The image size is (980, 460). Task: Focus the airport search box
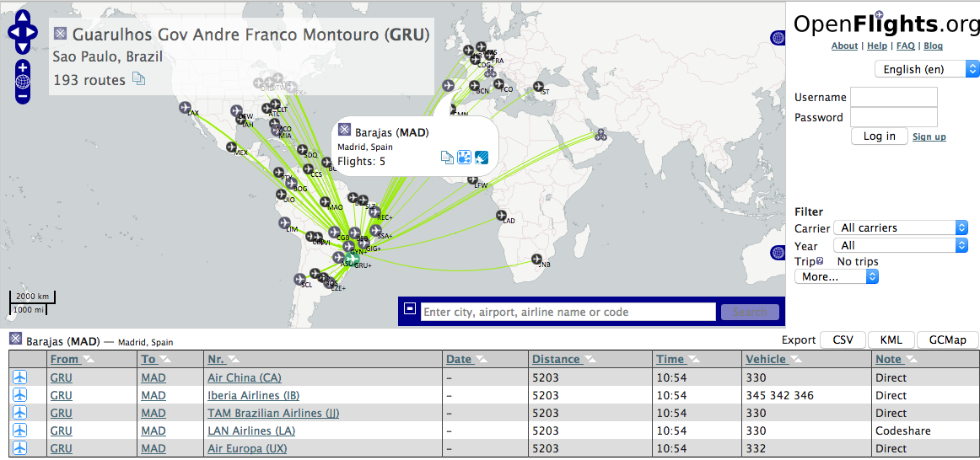tap(568, 312)
